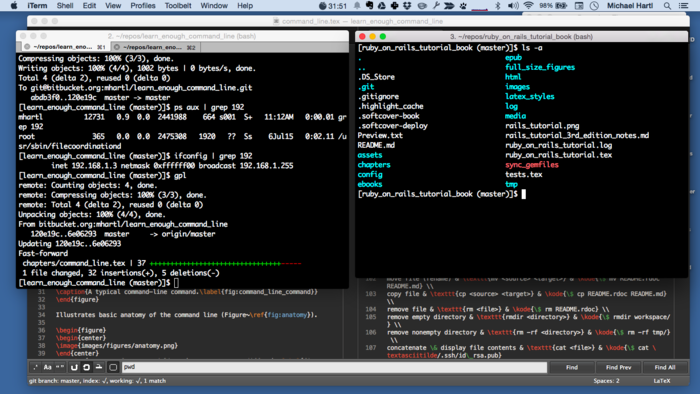Open the LaTeX syntax selector
The image size is (700, 394).
coord(662,381)
